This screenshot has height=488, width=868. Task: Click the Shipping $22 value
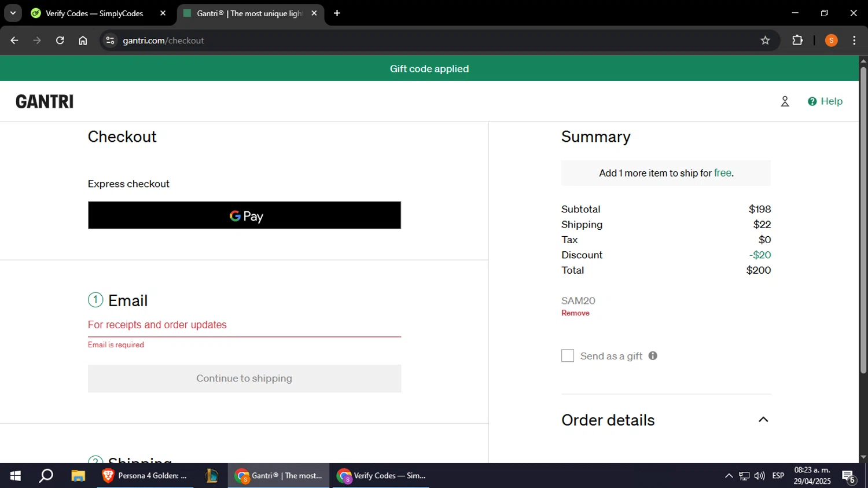(x=762, y=225)
